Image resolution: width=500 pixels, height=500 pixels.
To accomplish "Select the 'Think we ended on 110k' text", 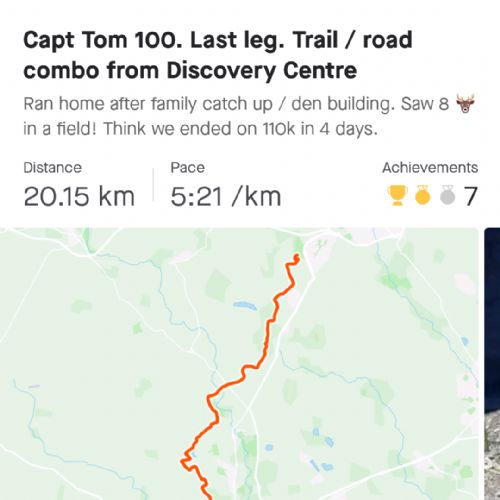I will [x=200, y=129].
